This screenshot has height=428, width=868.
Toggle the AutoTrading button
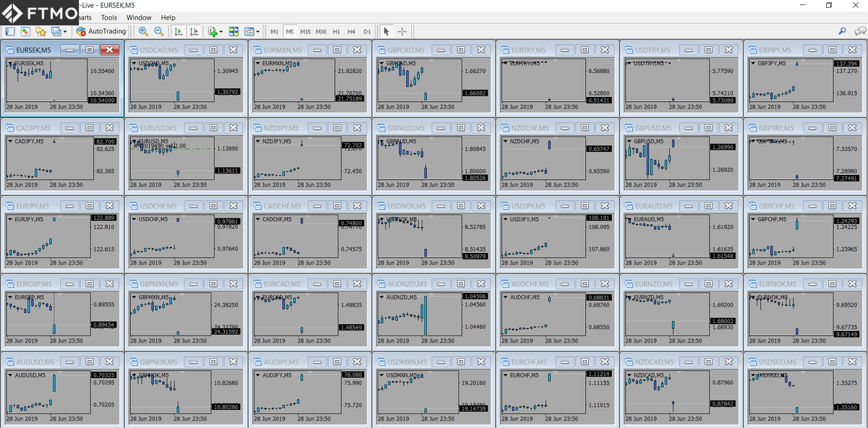[x=101, y=31]
